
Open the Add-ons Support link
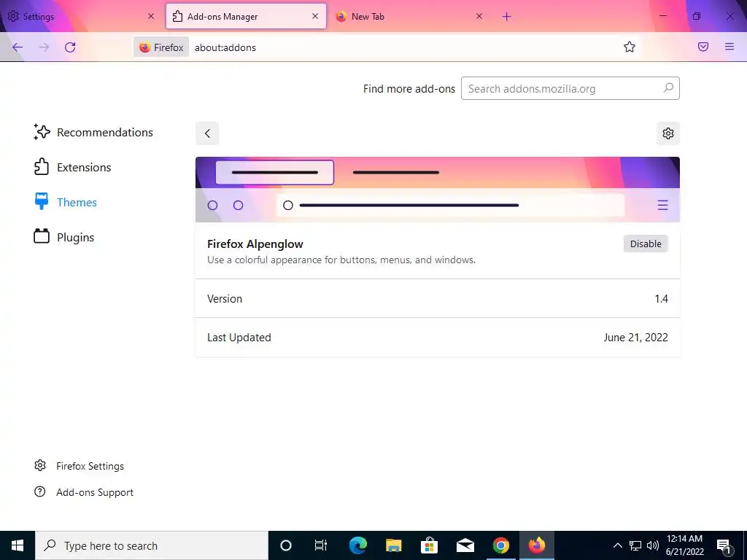click(x=84, y=492)
